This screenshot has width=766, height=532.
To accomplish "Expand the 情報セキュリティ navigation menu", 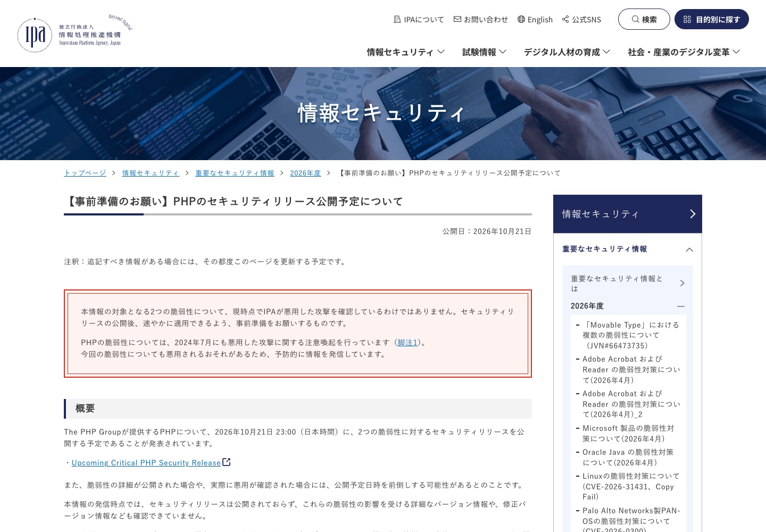I will tap(405, 52).
